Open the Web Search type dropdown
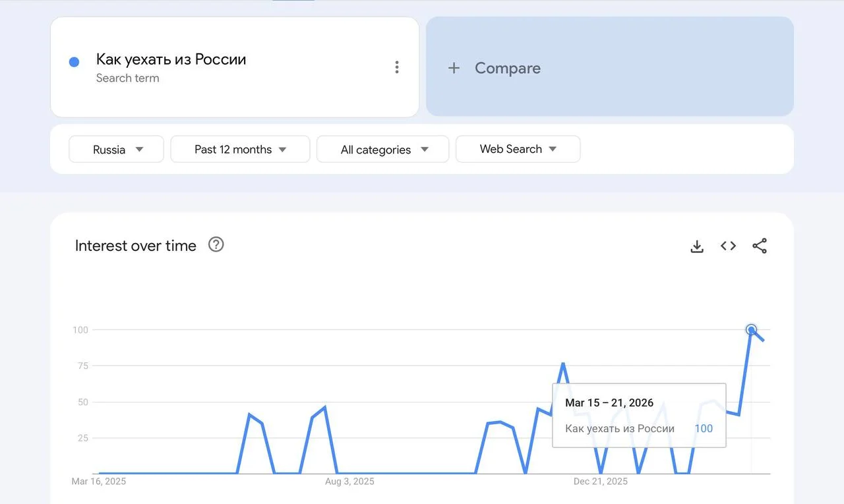This screenshot has width=844, height=504. pyautogui.click(x=518, y=150)
